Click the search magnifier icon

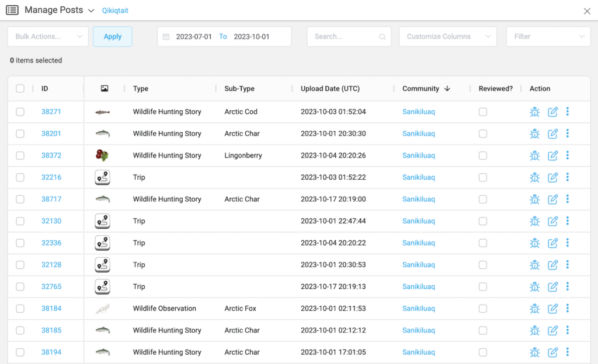[383, 37]
